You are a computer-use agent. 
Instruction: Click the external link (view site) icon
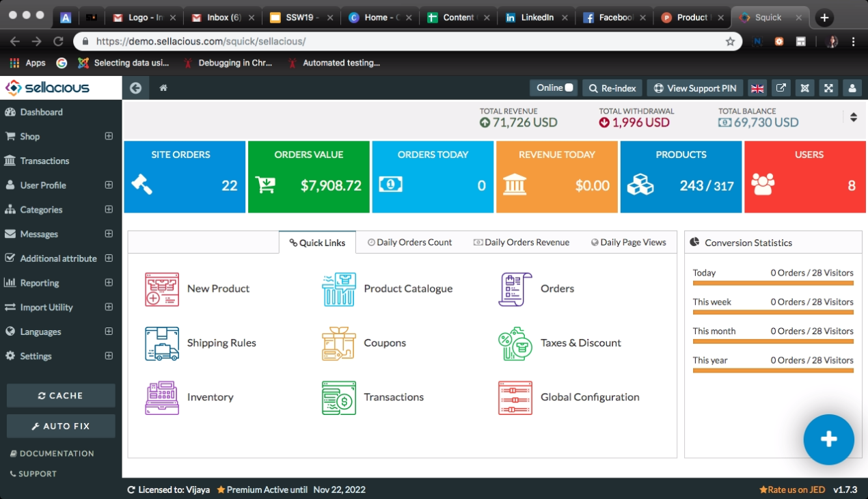781,87
